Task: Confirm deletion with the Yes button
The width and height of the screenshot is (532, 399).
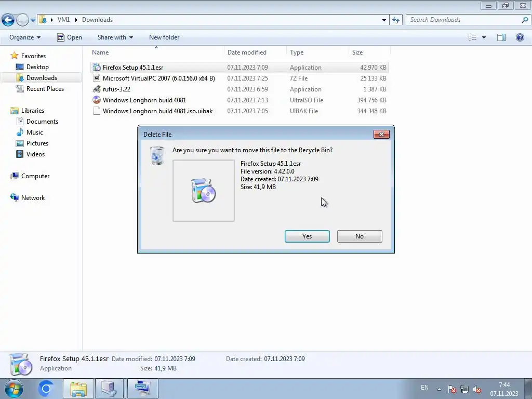Action: tap(307, 236)
